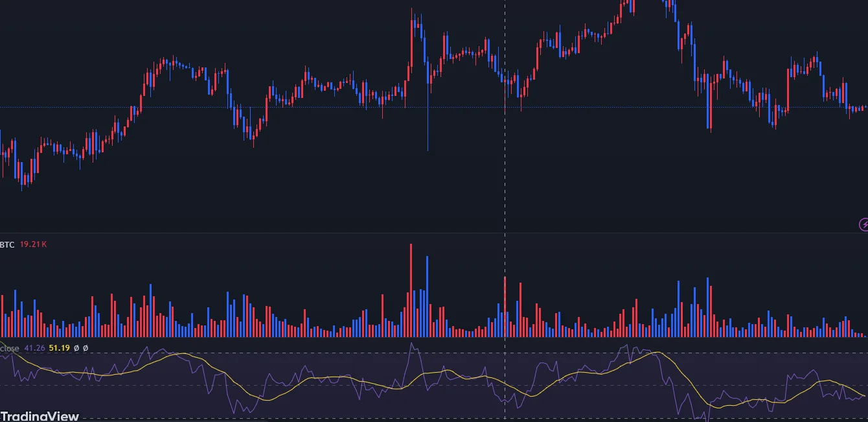The image size is (868, 422).
Task: Select the RSI legend 'close' label
Action: (10, 348)
